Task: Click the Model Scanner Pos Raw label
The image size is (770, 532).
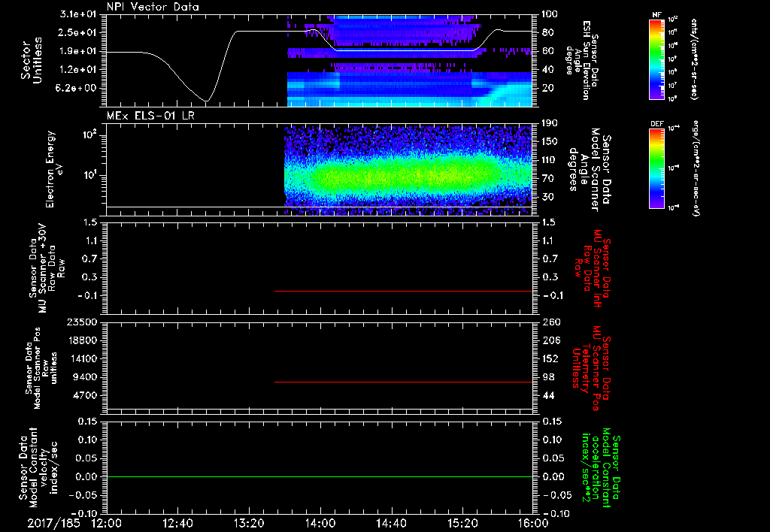Action: [x=41, y=368]
